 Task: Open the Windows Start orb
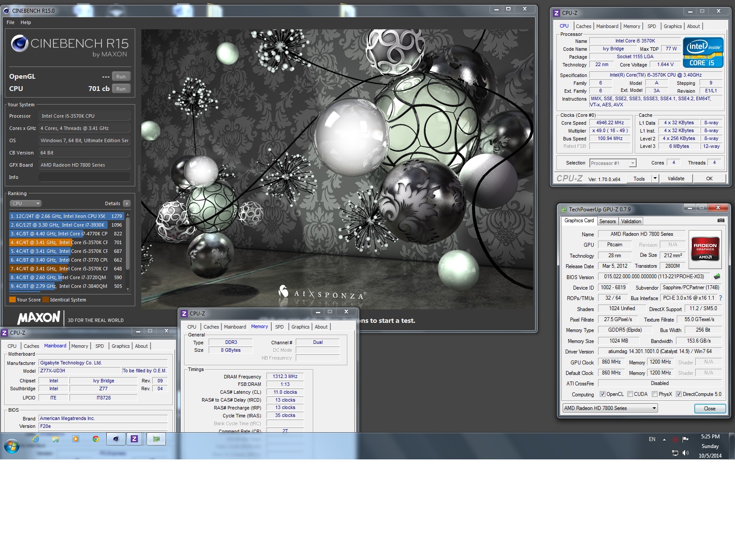[12, 447]
